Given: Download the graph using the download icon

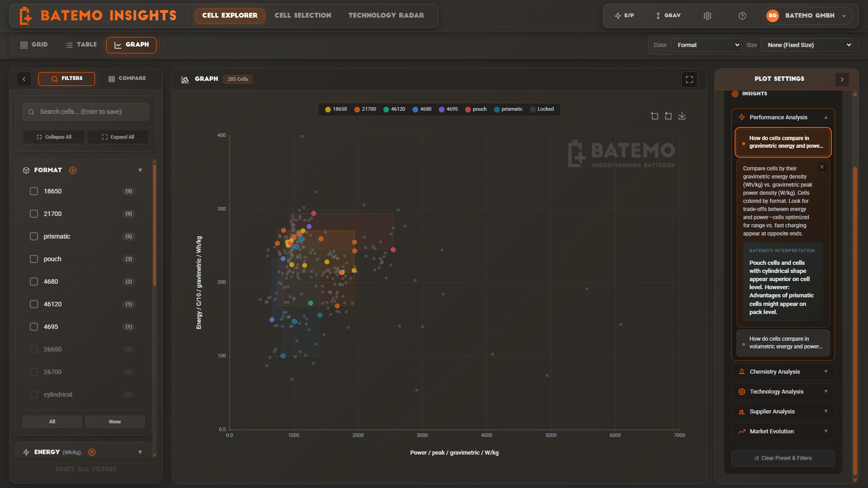Looking at the screenshot, I should [x=682, y=116].
